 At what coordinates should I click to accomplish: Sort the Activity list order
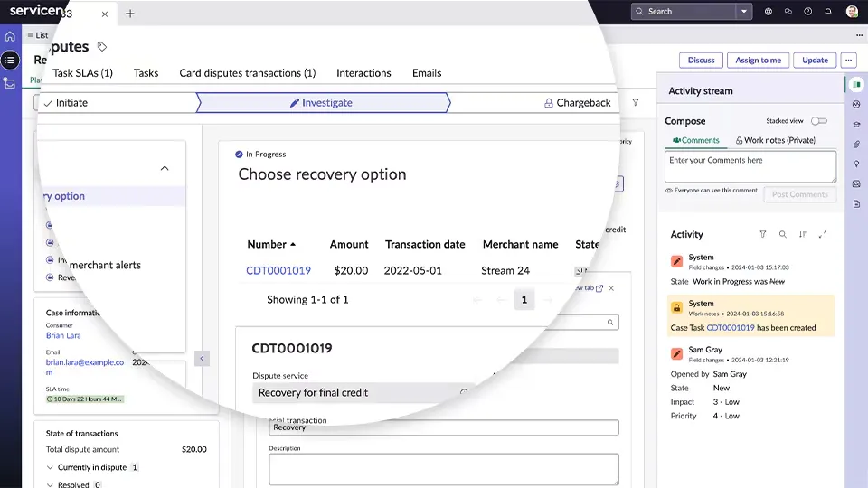pyautogui.click(x=803, y=234)
